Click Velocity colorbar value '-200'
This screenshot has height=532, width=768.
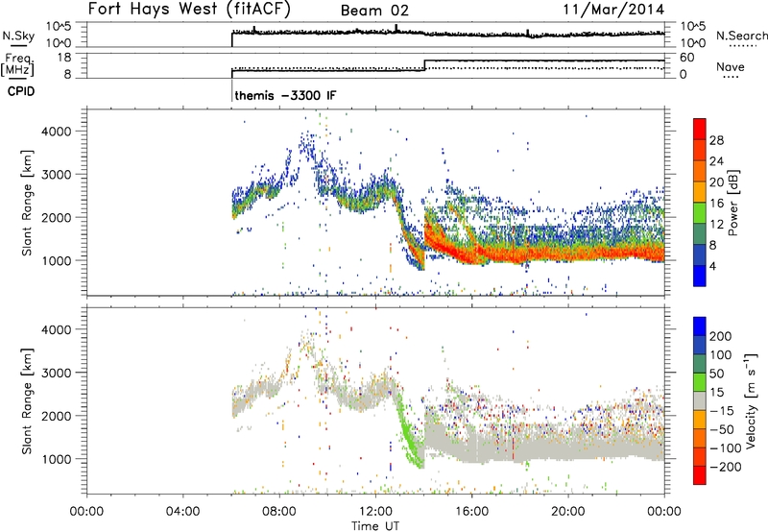pyautogui.click(x=726, y=467)
